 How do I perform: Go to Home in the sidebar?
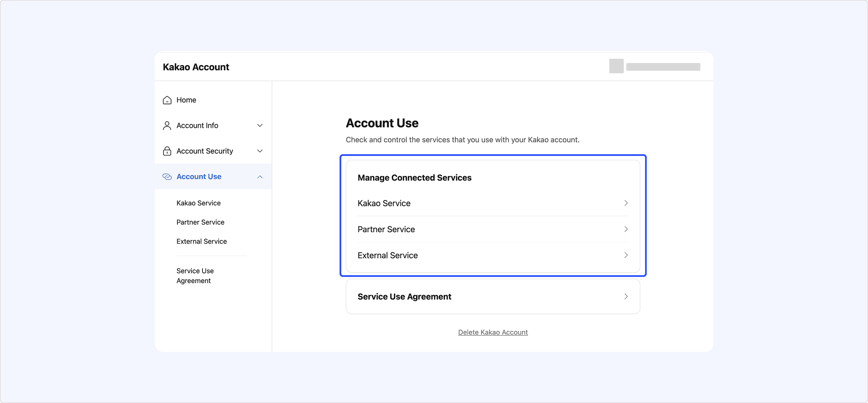[186, 100]
